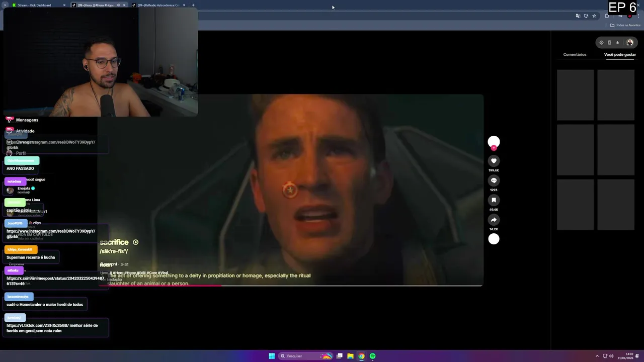
Task: Click play icon next to sacrifice
Action: coord(135,242)
